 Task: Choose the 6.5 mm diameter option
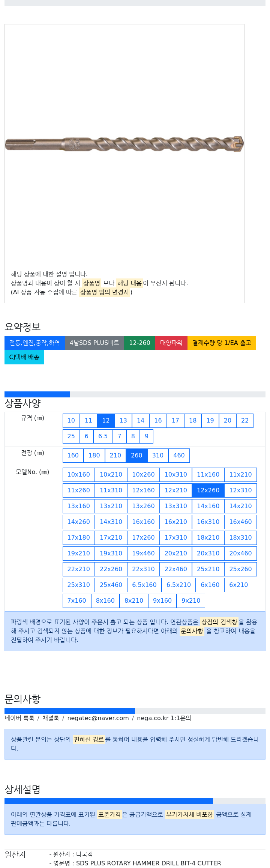point(103,436)
